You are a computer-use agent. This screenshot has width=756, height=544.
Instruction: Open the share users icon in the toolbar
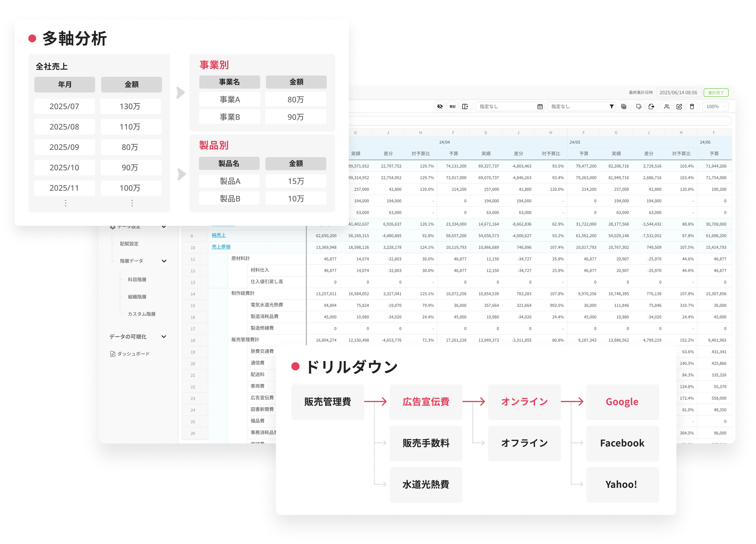pyautogui.click(x=667, y=107)
